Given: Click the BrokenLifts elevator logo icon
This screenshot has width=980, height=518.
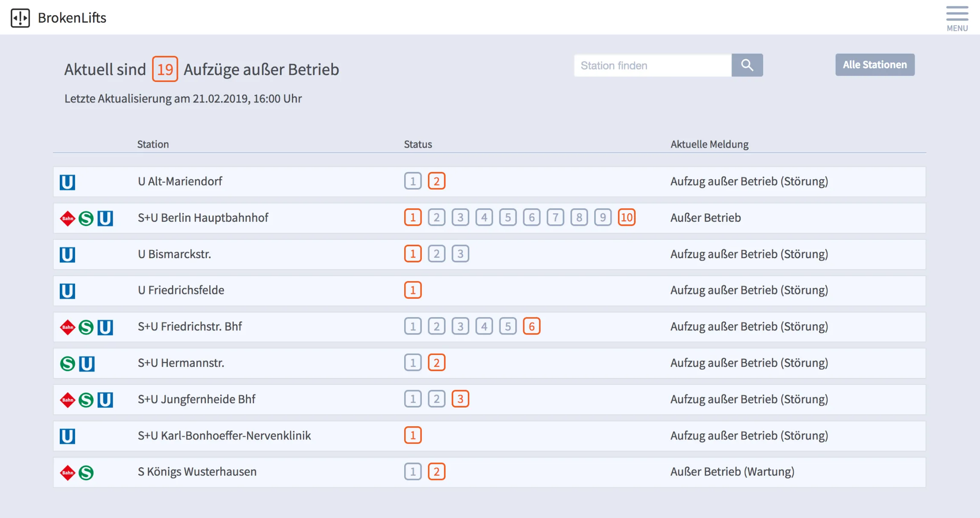Looking at the screenshot, I should coord(21,17).
